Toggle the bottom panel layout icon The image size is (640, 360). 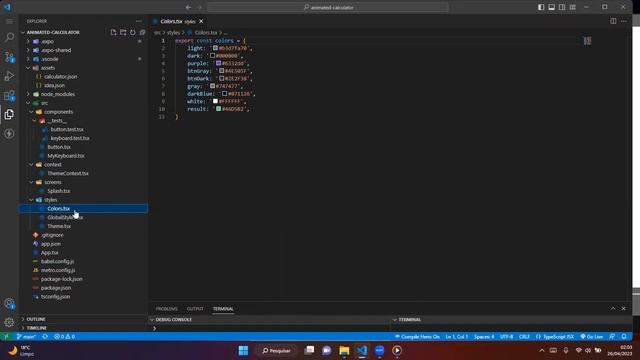(x=551, y=7)
